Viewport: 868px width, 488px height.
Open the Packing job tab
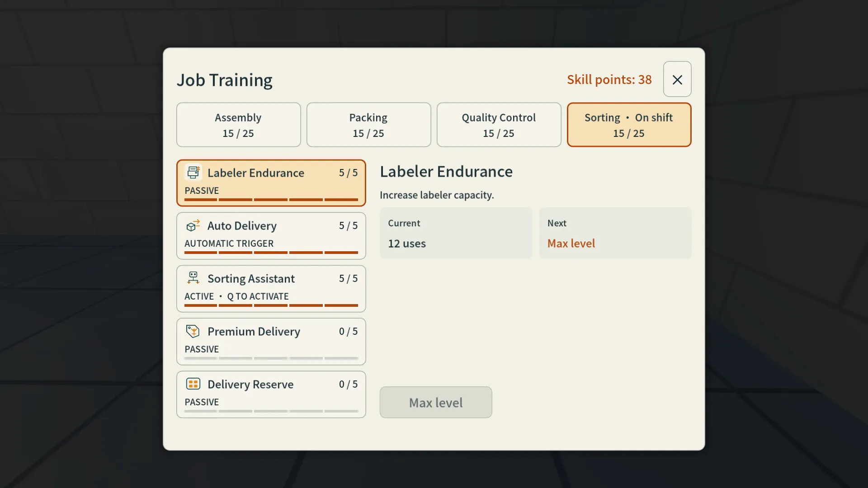tap(368, 125)
